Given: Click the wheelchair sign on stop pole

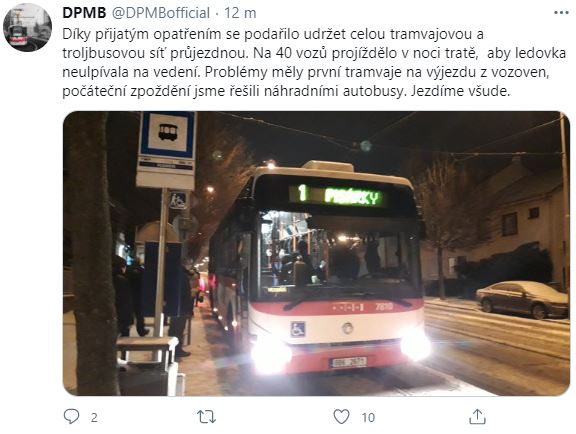Looking at the screenshot, I should coord(178,200).
